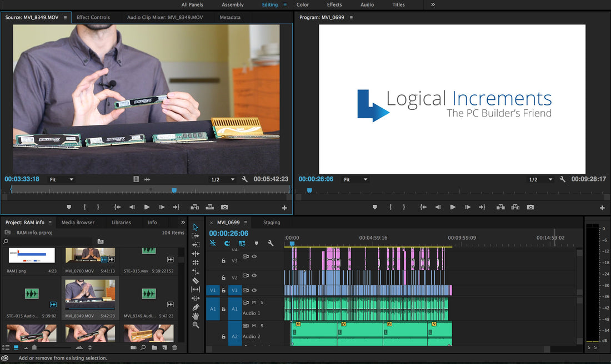Image resolution: width=611 pixels, height=364 pixels.
Task: Select the Razor tool in tools panel
Action: 196,280
